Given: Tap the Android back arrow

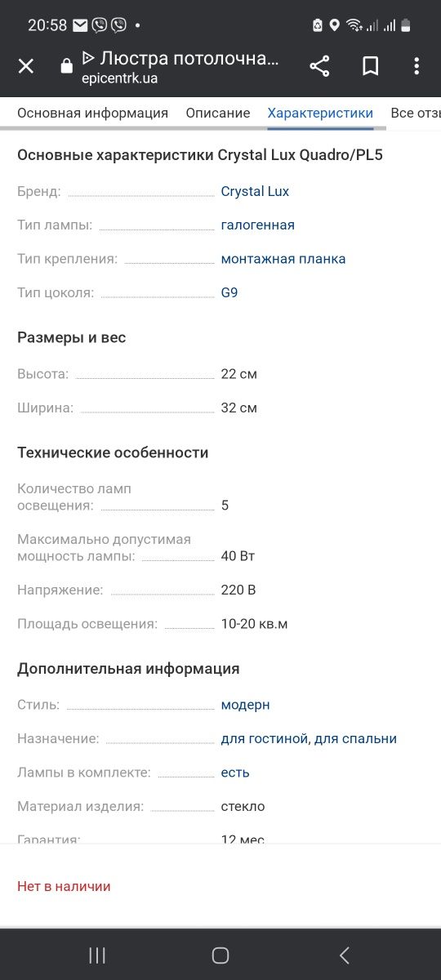Looking at the screenshot, I should coord(344,955).
